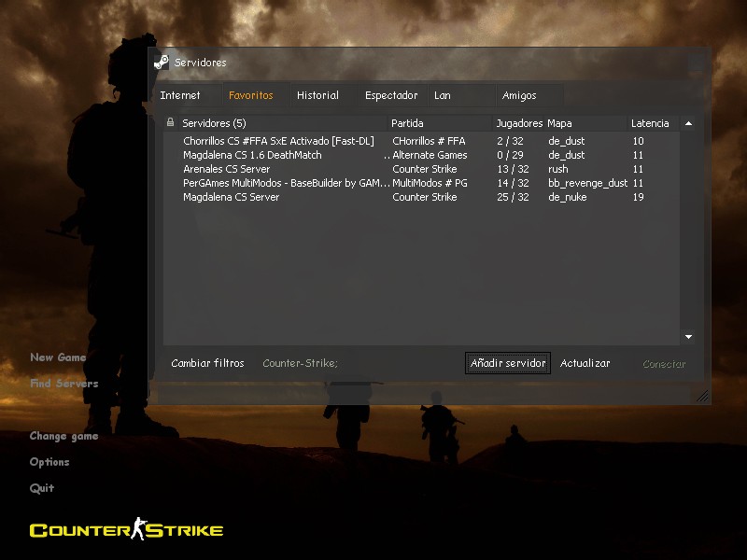This screenshot has height=560, width=747.
Task: Open the Counter-Strike game filter selector
Action: point(299,363)
